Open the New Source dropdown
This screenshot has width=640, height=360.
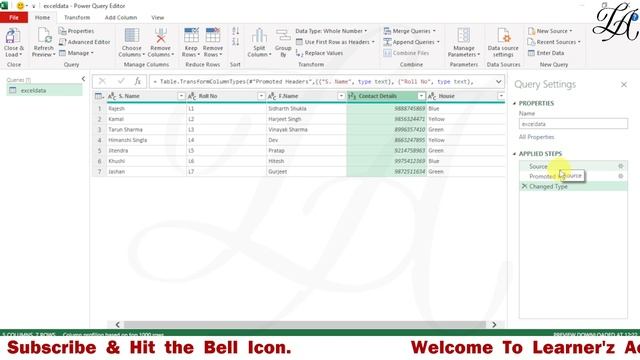click(x=550, y=31)
